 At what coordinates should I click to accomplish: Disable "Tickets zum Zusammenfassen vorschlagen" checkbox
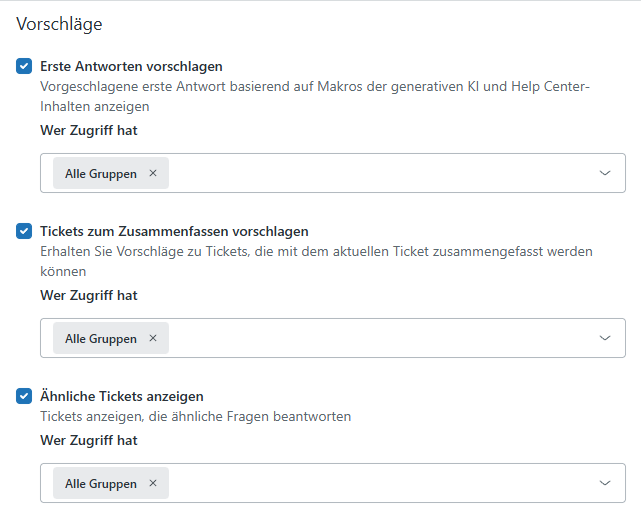tap(24, 231)
